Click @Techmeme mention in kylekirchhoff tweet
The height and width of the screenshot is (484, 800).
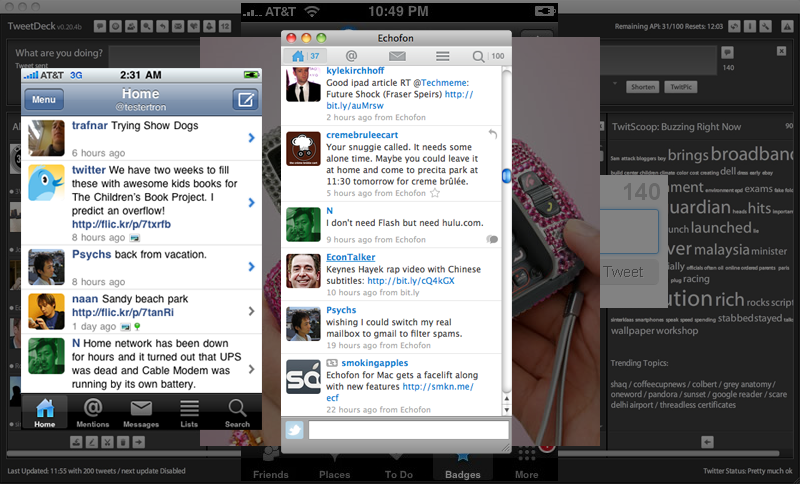440,83
